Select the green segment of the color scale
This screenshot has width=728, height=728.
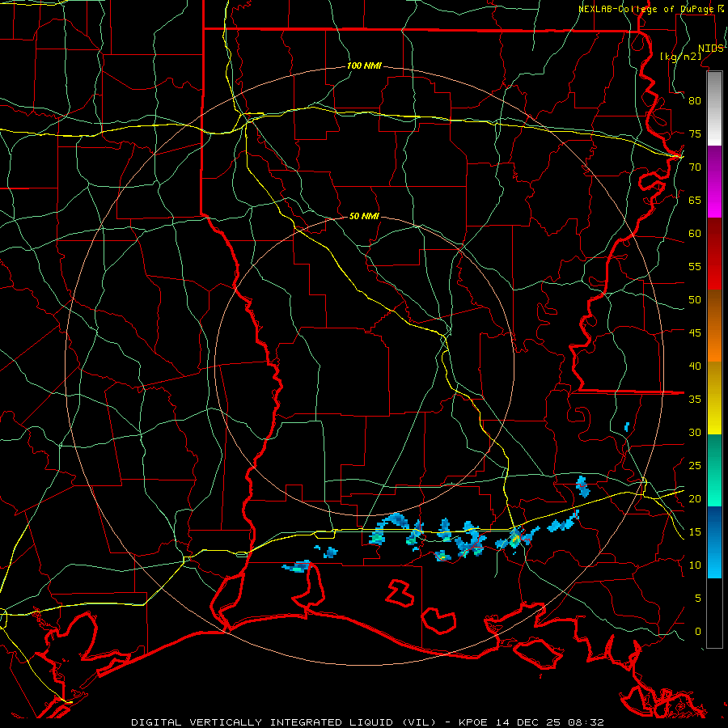[x=714, y=470]
